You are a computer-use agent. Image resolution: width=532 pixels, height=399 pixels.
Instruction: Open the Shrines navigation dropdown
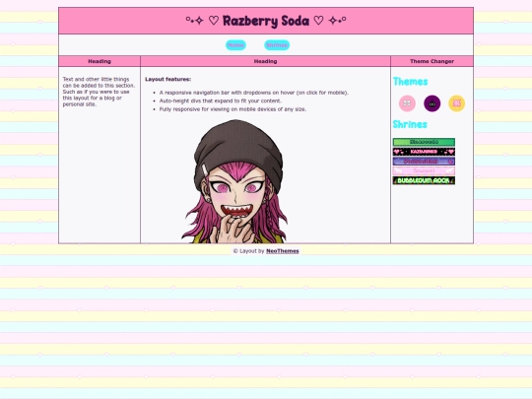tap(277, 45)
